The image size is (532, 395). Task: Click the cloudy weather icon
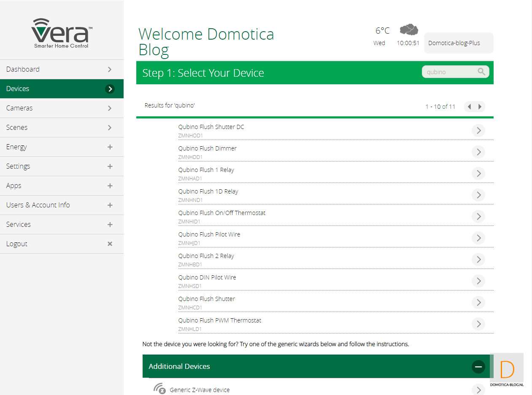(x=408, y=30)
